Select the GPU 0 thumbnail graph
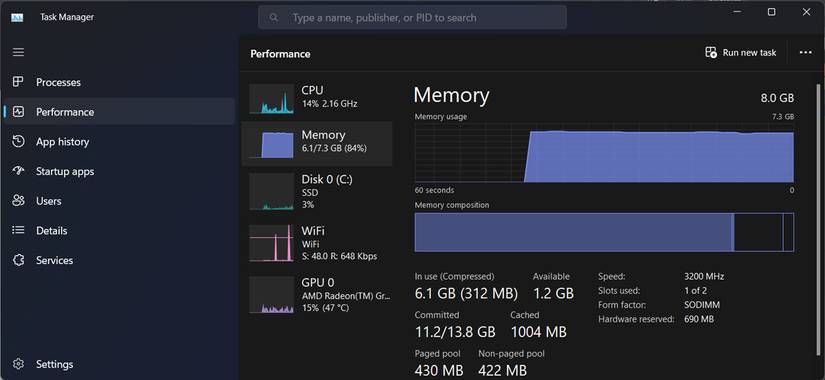825x380 pixels. click(271, 295)
